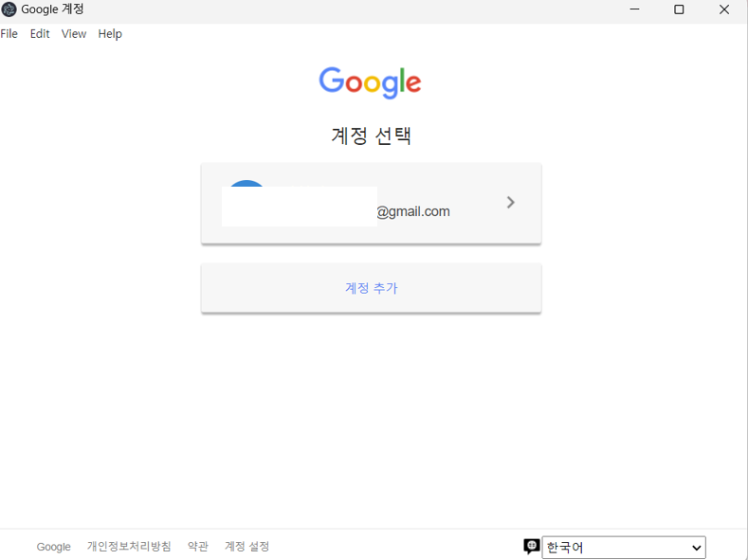The image size is (748, 560).
Task: Open the File menu
Action: (x=9, y=34)
